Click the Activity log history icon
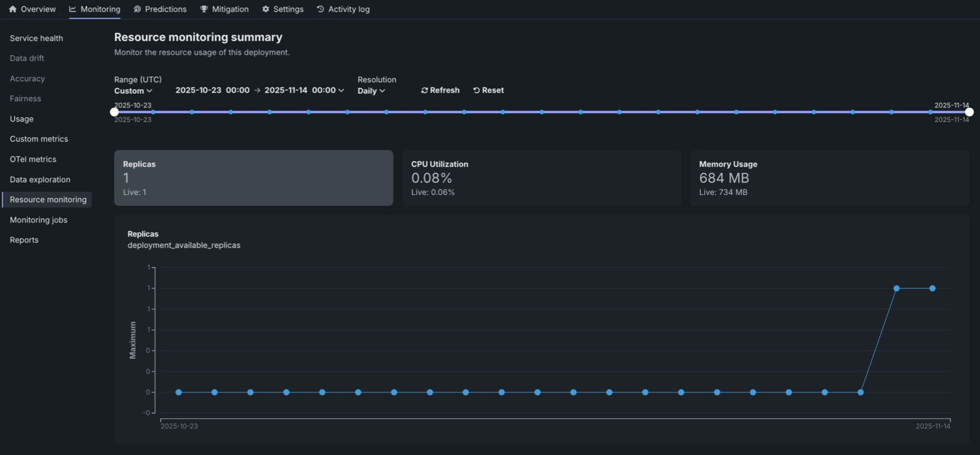The height and width of the screenshot is (455, 980). (321, 9)
